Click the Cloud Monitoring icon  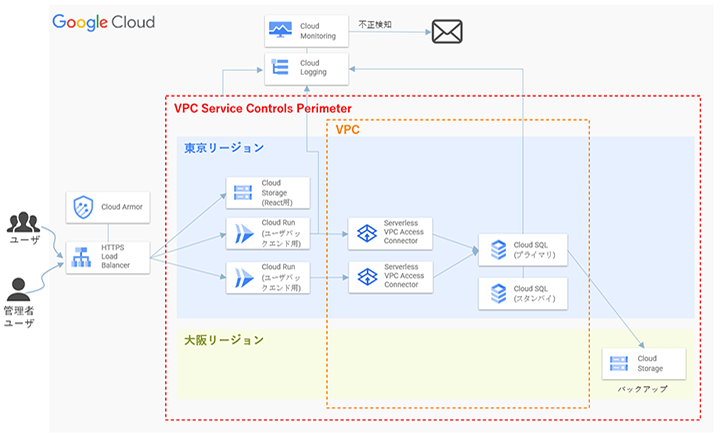280,30
